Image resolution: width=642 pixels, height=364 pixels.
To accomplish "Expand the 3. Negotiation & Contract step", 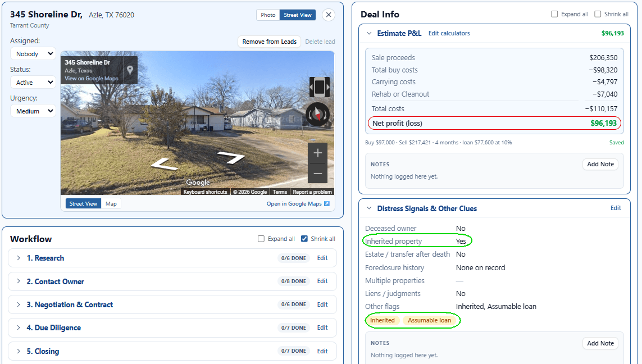I will click(19, 304).
